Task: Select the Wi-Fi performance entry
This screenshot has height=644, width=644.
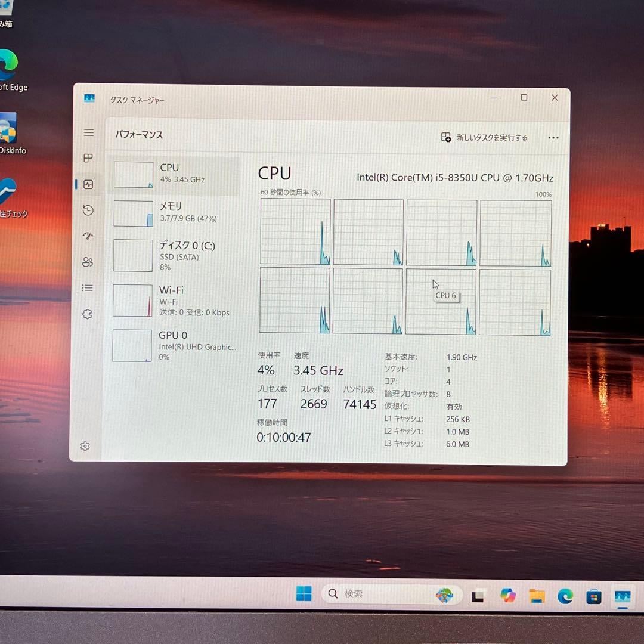Action: point(174,301)
